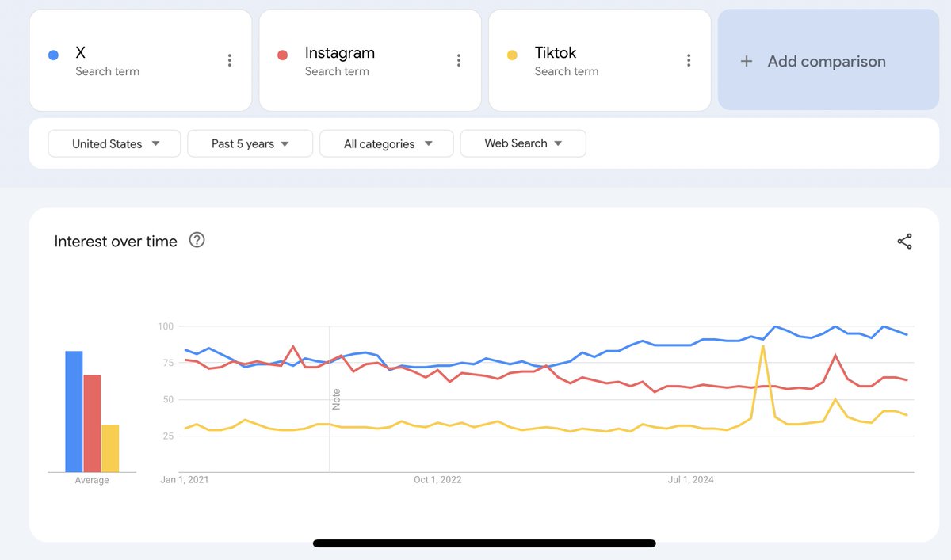The image size is (951, 560).
Task: Click the share icon for Interest over time
Action: pos(904,242)
